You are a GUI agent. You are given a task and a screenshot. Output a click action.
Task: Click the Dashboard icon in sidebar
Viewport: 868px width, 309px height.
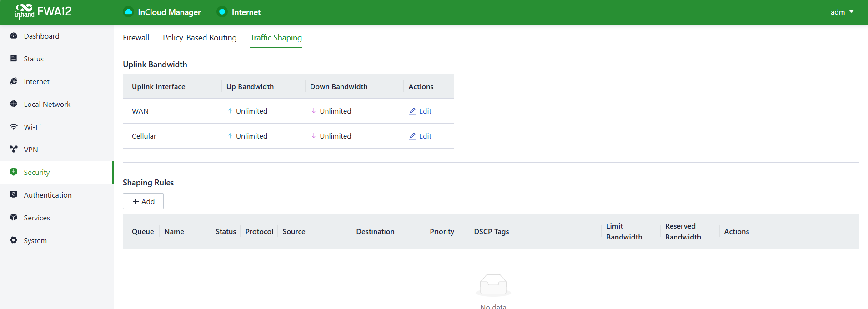[14, 36]
